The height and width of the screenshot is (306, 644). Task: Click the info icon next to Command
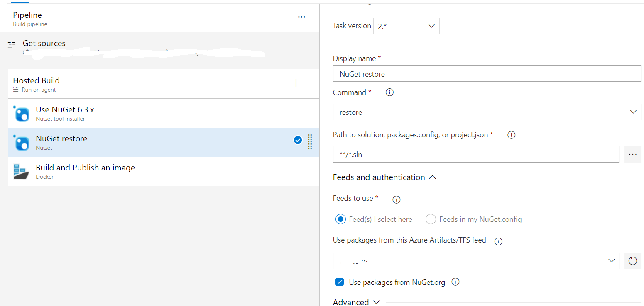[389, 92]
